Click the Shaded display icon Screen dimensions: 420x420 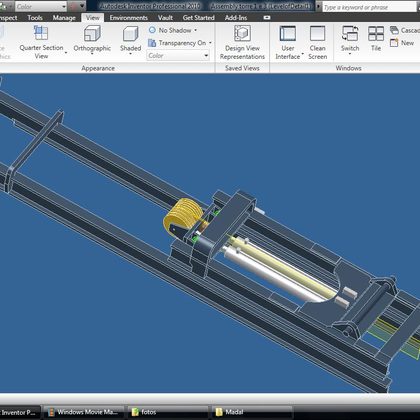130,34
